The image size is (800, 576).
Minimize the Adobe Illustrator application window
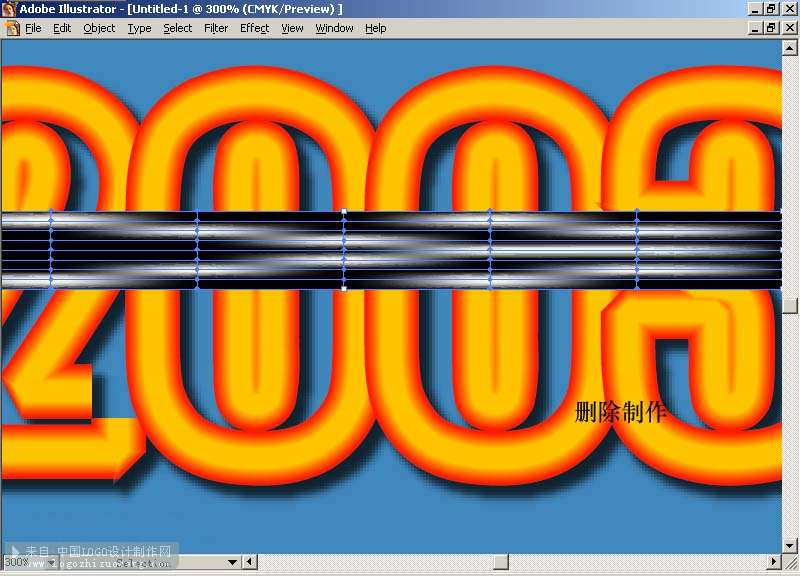(x=756, y=9)
